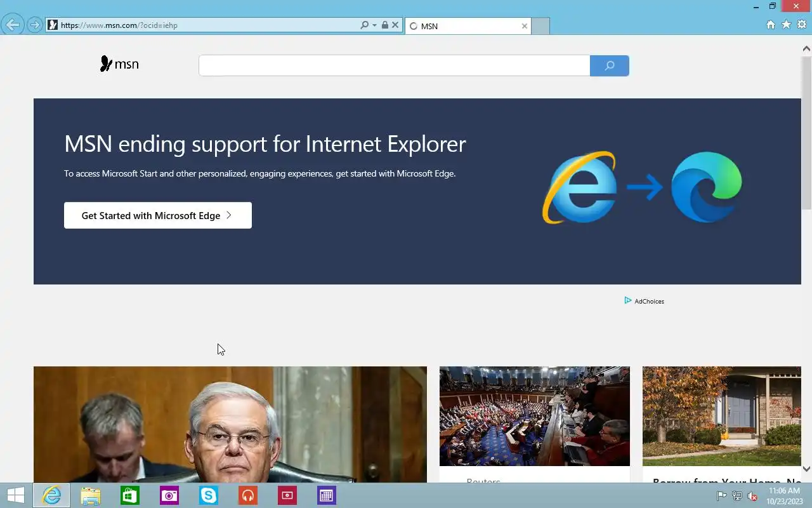Click the Internet Explorer logo in the banner
812x508 pixels.
coord(579,187)
